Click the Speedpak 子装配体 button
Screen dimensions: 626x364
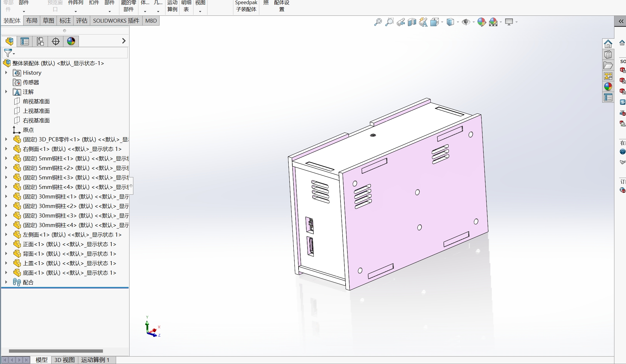(246, 6)
